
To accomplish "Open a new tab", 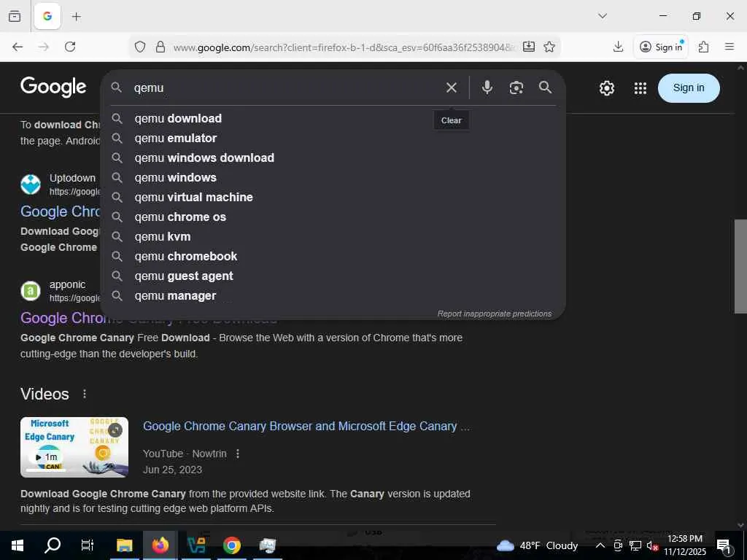I will [x=76, y=16].
